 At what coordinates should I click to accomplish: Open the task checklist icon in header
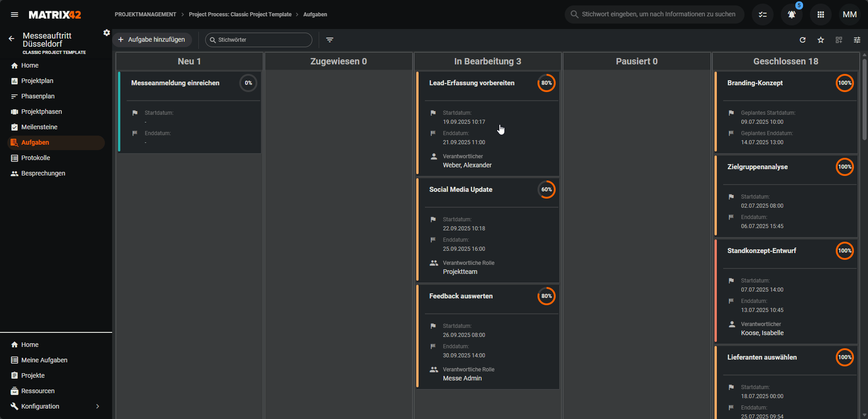tap(763, 15)
